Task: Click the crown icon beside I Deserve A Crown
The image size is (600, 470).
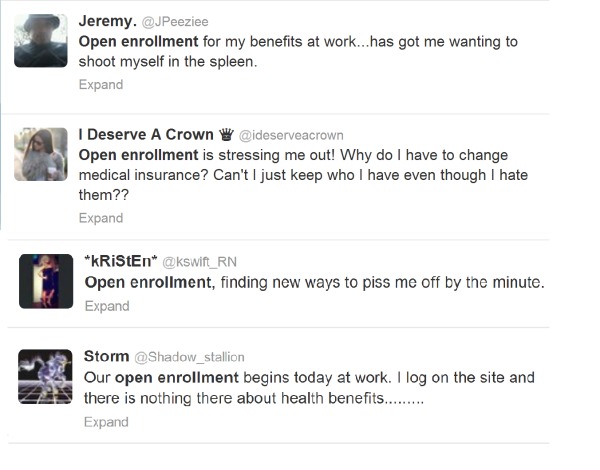Action: [225, 136]
